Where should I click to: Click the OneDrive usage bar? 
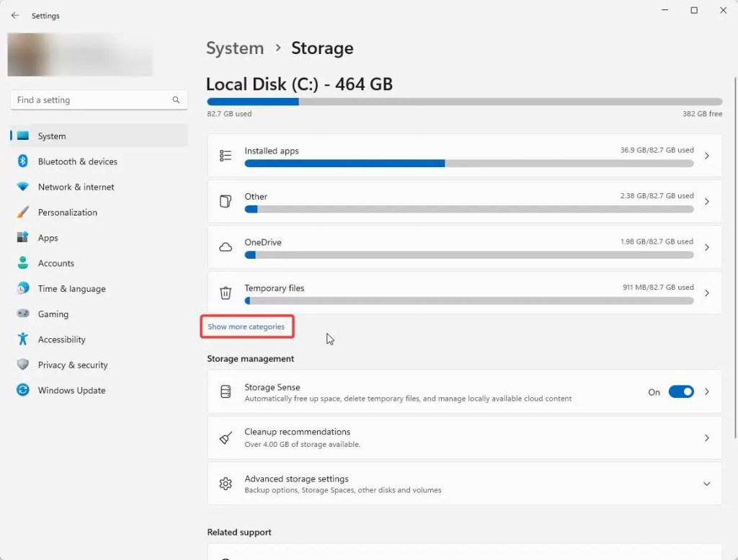click(468, 254)
